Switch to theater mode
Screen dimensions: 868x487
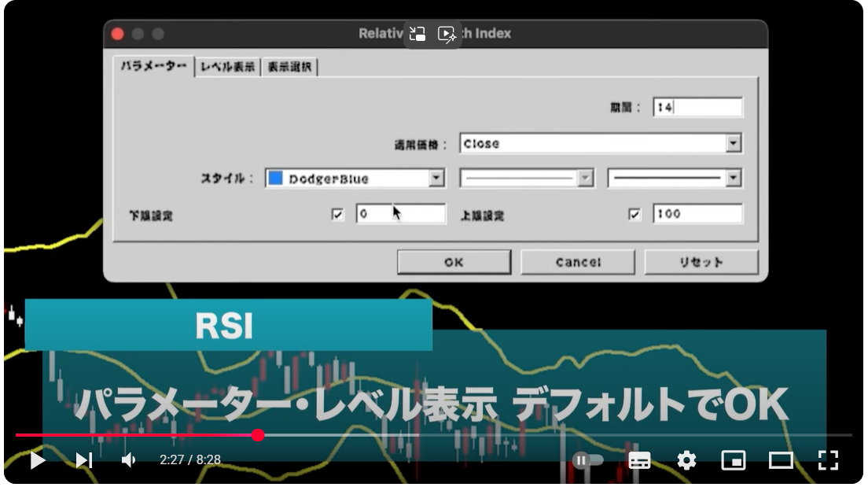(781, 460)
